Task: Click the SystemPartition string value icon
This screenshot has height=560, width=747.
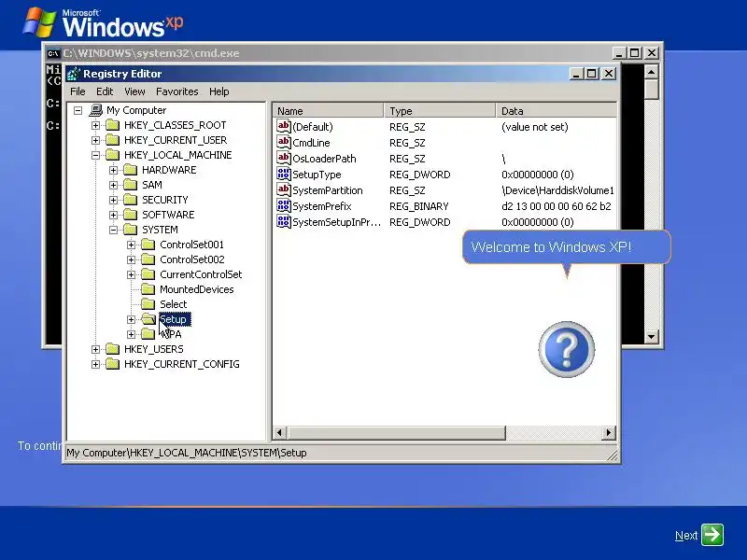Action: click(x=284, y=189)
